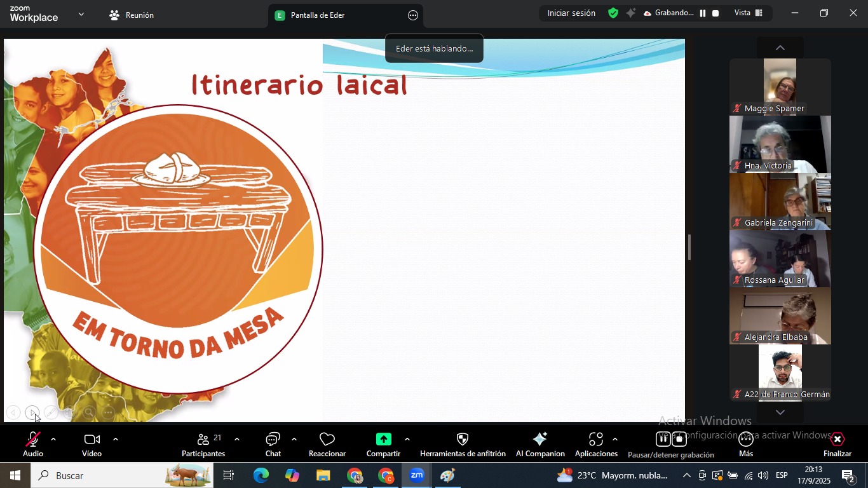
Task: Open the Más options menu
Action: coord(746,444)
